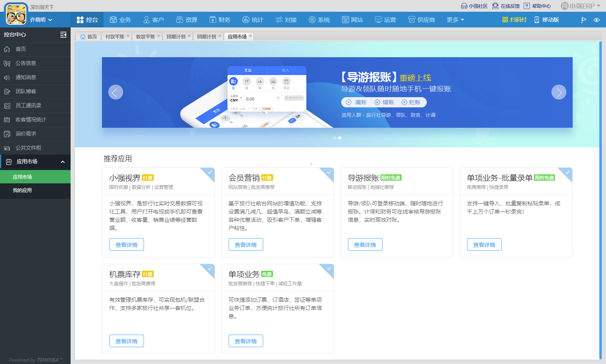Collapse the 应用市场 sidebar section
Screen dimensions: 606x364
click(63, 162)
